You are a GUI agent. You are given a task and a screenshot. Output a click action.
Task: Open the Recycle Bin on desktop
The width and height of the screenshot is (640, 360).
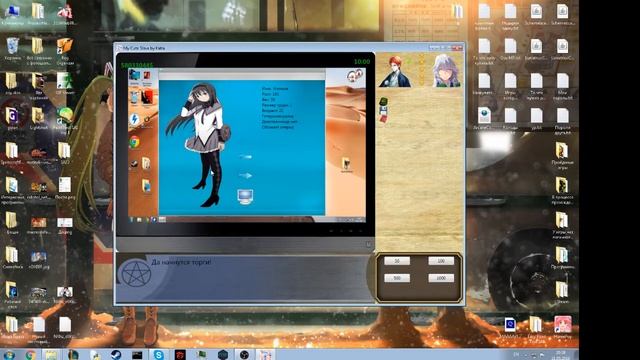tap(13, 46)
